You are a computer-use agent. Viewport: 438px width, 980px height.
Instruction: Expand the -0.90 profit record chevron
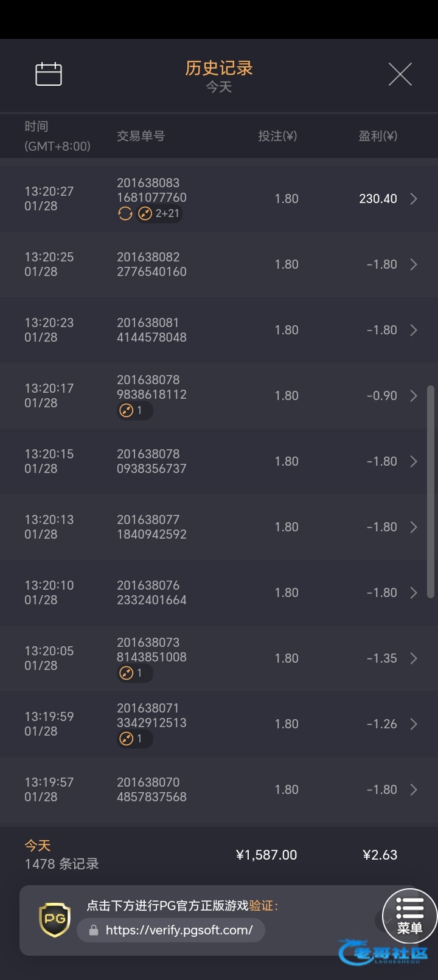(414, 396)
